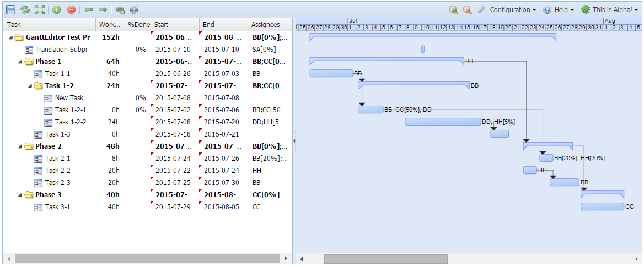644x267 pixels.
Task: Click the green Refresh arrows icon
Action: (x=25, y=10)
